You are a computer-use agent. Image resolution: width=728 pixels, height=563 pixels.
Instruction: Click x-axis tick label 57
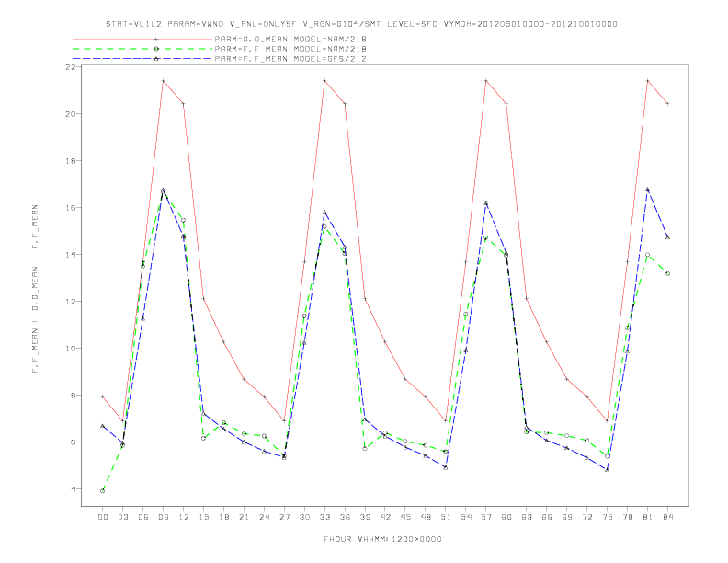(486, 517)
